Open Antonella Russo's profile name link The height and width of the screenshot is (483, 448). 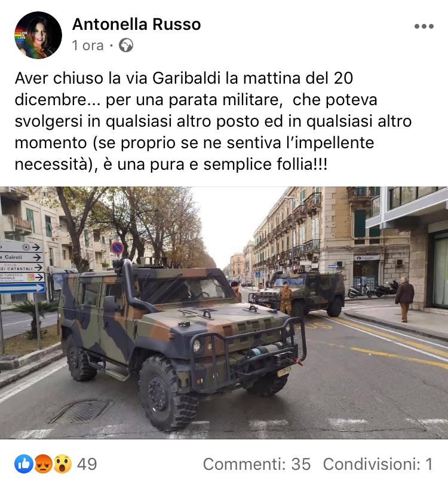tap(136, 25)
